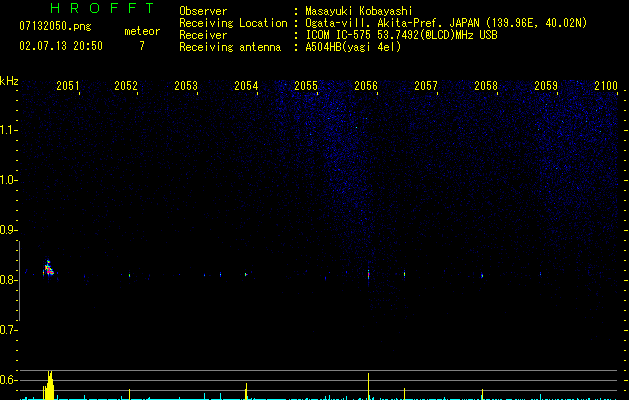Click the yellow power spike near 2052
Image resolution: width=629 pixels, height=400 pixels.
click(x=129, y=394)
